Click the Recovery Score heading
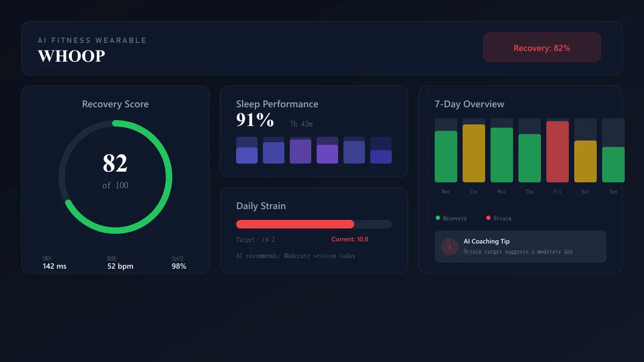The width and height of the screenshot is (644, 362). (x=115, y=104)
